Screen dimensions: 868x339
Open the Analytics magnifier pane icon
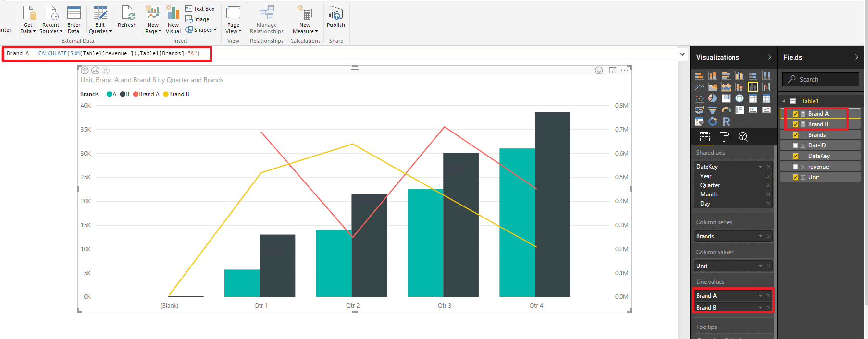[743, 137]
